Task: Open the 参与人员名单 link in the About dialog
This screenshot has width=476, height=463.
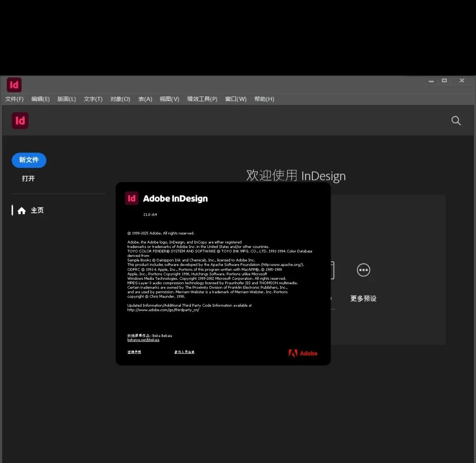Action: (184, 352)
